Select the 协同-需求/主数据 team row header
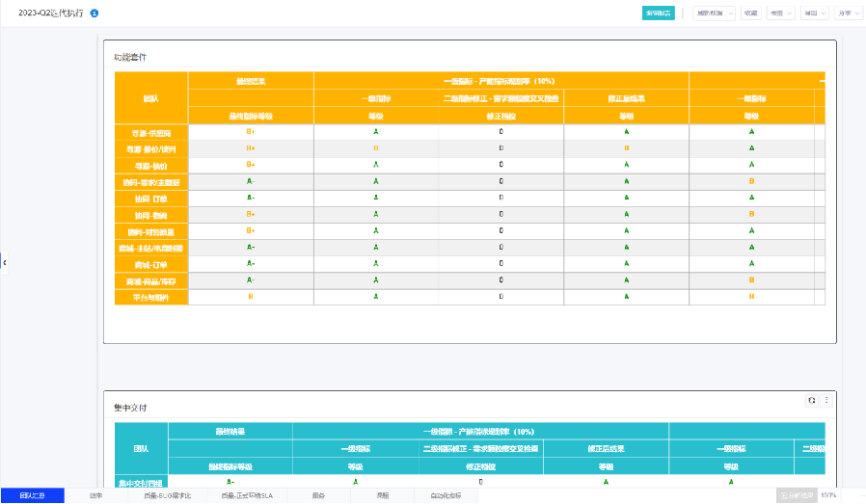Viewport: 866px width, 504px height. [151, 183]
